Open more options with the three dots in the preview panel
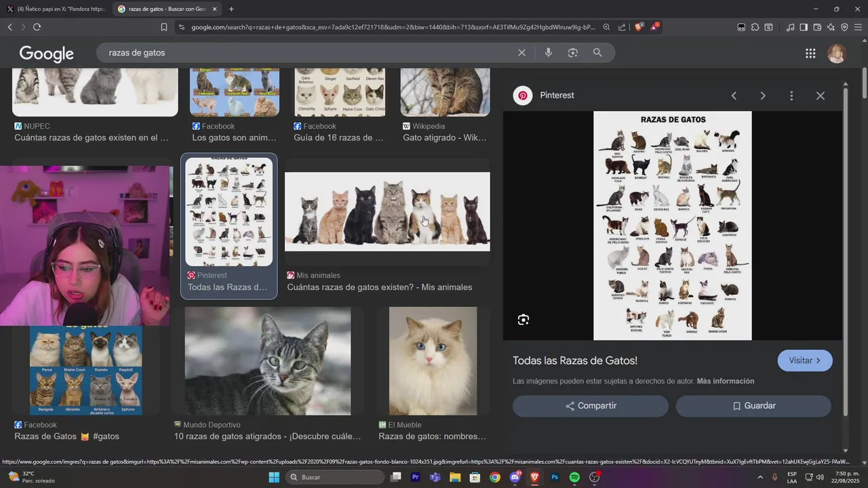This screenshot has width=868, height=488. coord(791,96)
